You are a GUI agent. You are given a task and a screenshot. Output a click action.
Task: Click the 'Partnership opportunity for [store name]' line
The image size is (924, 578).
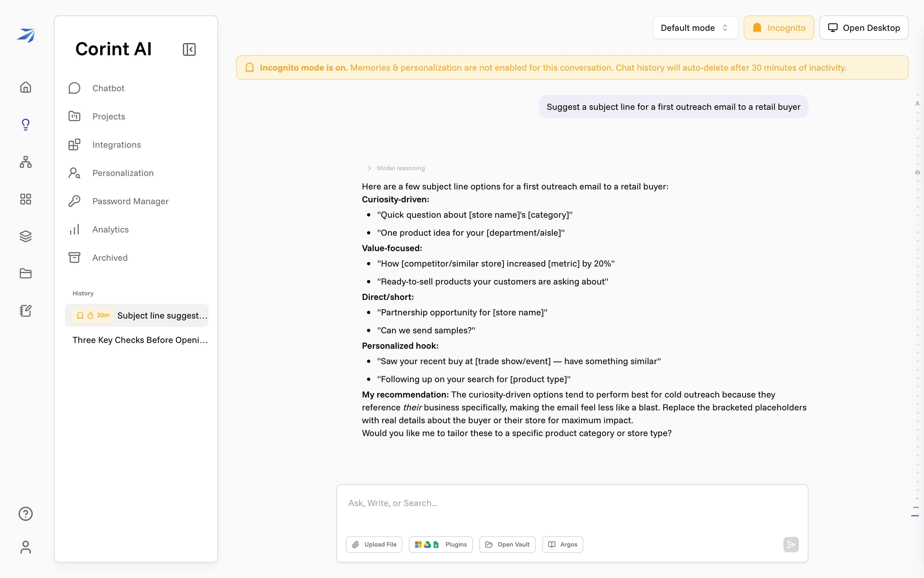point(462,312)
